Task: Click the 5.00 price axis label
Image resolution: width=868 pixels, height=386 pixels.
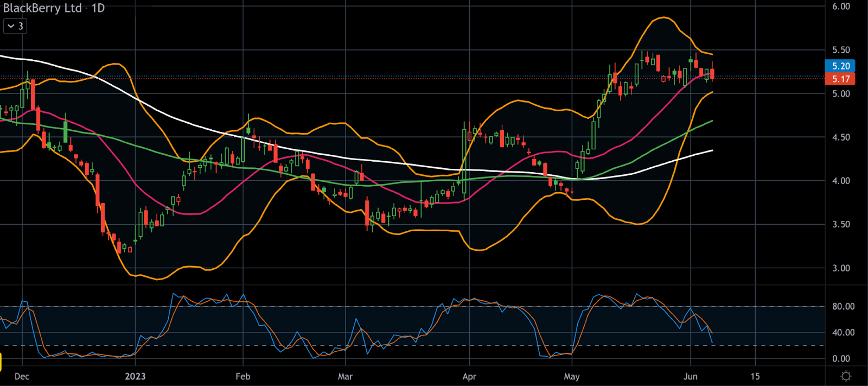Action: click(841, 93)
